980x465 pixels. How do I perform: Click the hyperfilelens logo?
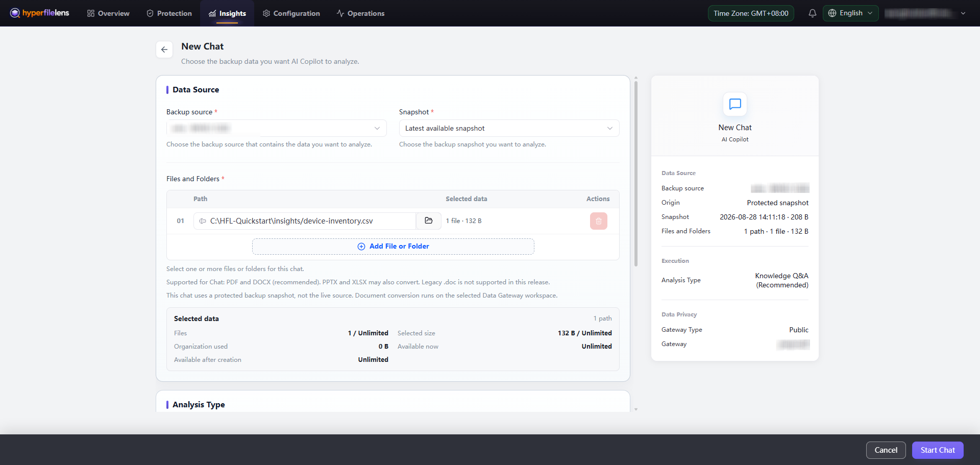[x=40, y=13]
